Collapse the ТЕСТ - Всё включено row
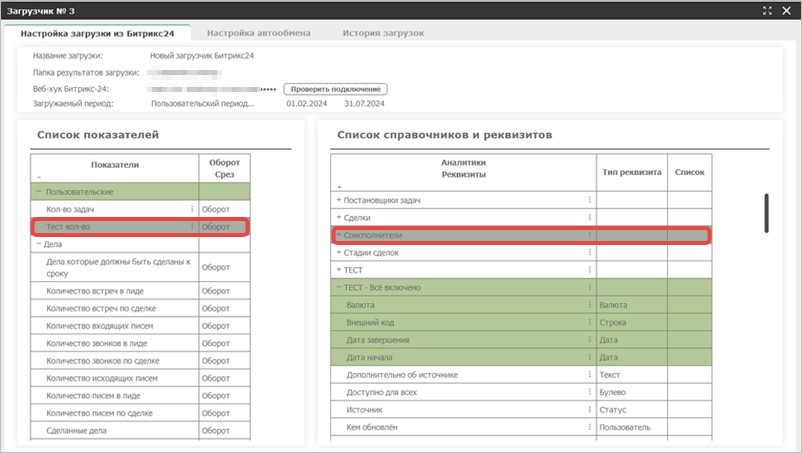802x453 pixels. pos(339,287)
